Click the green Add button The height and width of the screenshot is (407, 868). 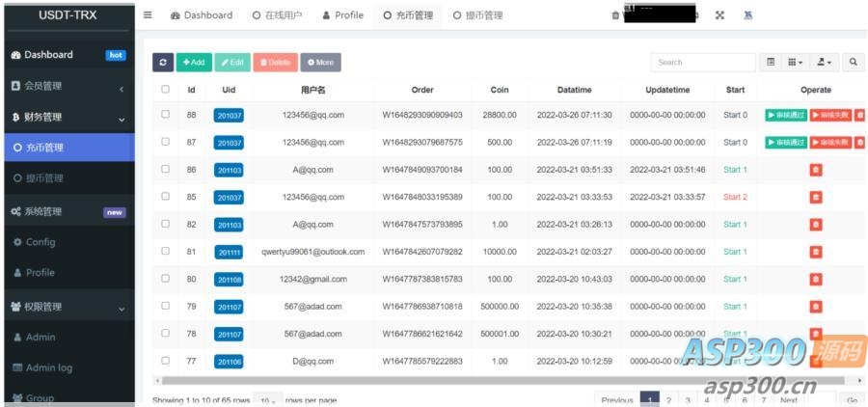coord(194,62)
